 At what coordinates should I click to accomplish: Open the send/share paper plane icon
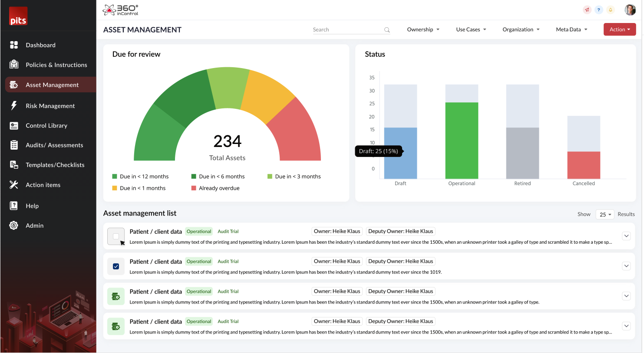point(587,10)
